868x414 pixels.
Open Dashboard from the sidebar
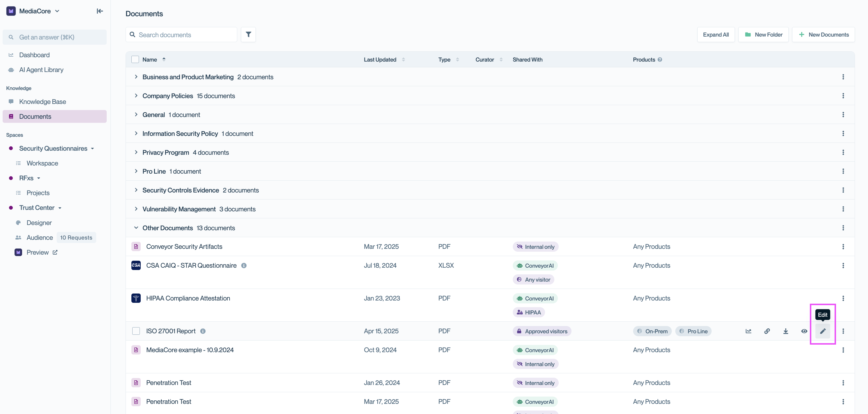[x=34, y=55]
